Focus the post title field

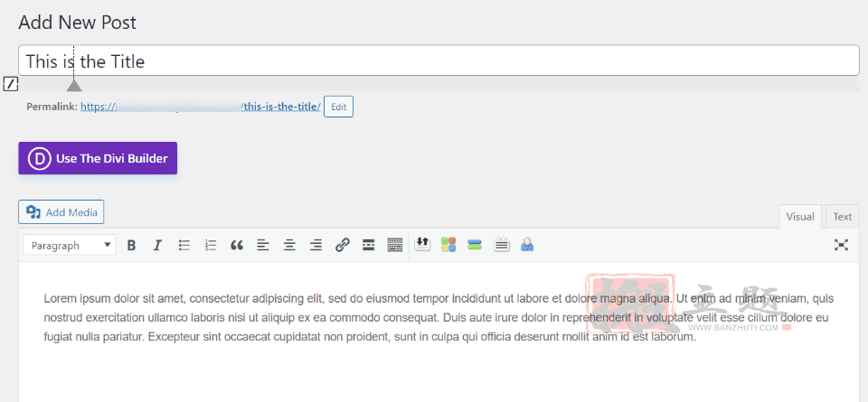(x=439, y=61)
